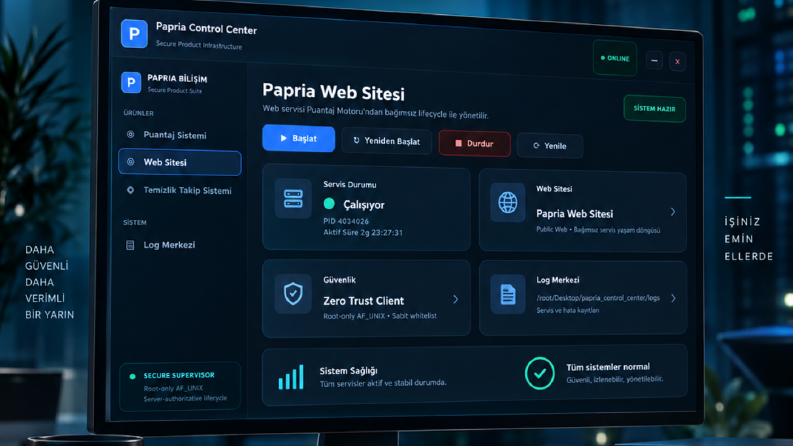Click the Public Web card subtitle text
Image resolution: width=793 pixels, height=446 pixels.
(x=598, y=230)
